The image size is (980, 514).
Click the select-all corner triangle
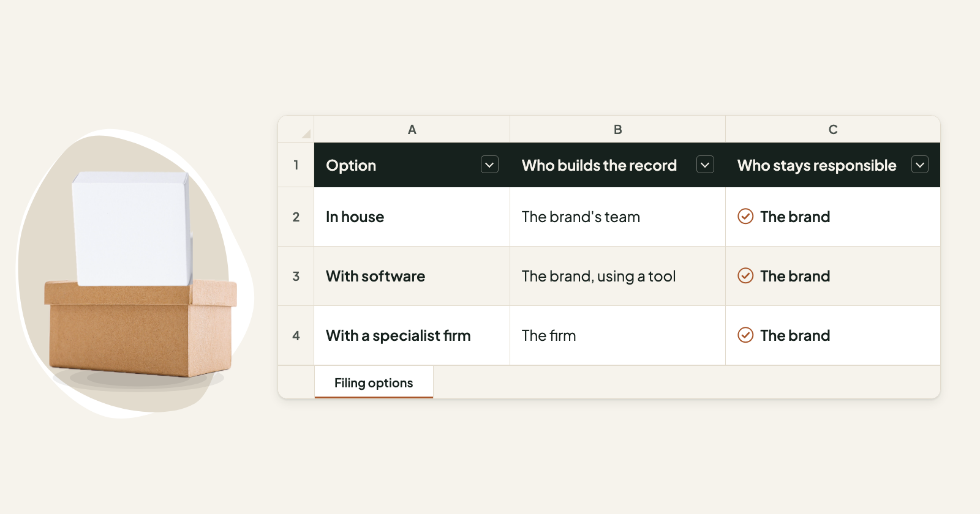(306, 133)
